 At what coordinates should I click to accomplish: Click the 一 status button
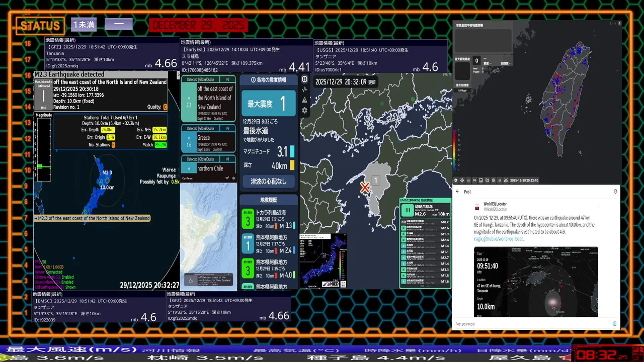(x=119, y=24)
